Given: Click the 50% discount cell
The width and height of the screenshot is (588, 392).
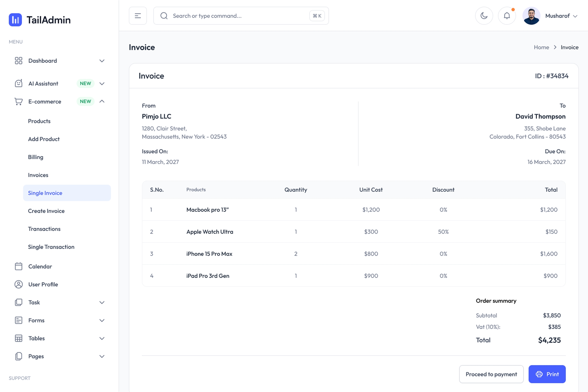Looking at the screenshot, I should pos(443,232).
